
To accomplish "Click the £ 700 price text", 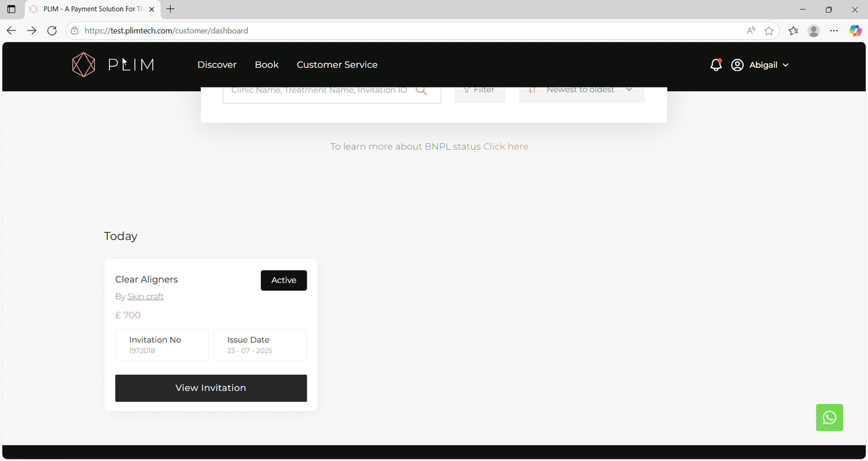I will pyautogui.click(x=128, y=315).
